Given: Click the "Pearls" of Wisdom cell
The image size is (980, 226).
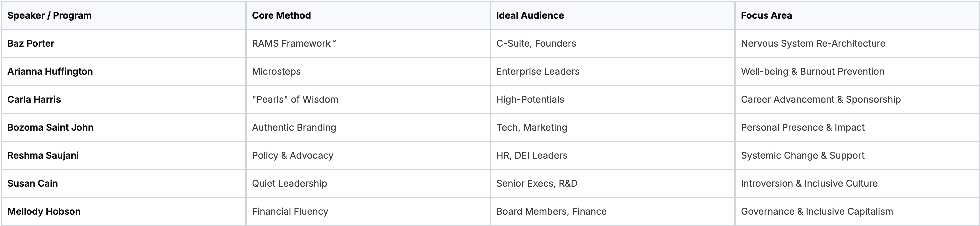Looking at the screenshot, I should click(295, 99).
